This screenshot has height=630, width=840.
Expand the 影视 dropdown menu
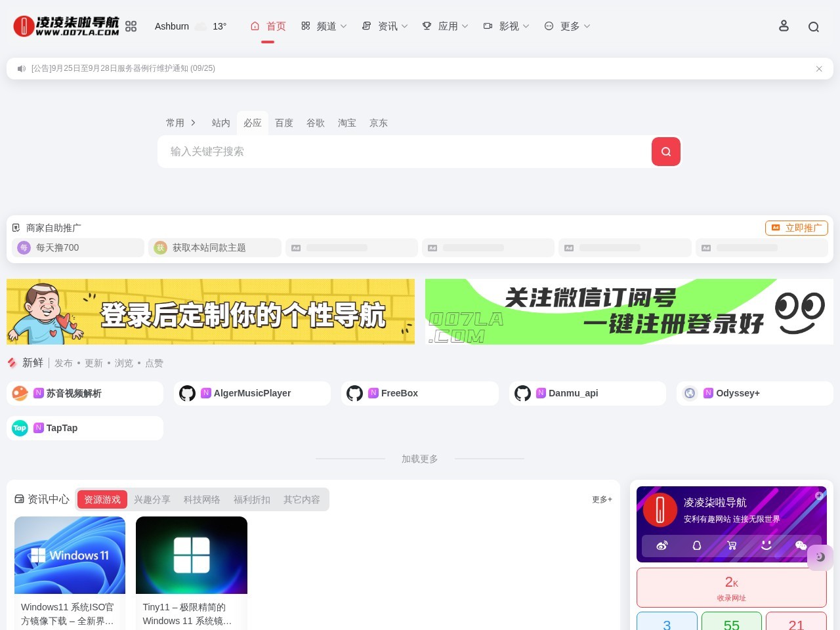coord(507,26)
